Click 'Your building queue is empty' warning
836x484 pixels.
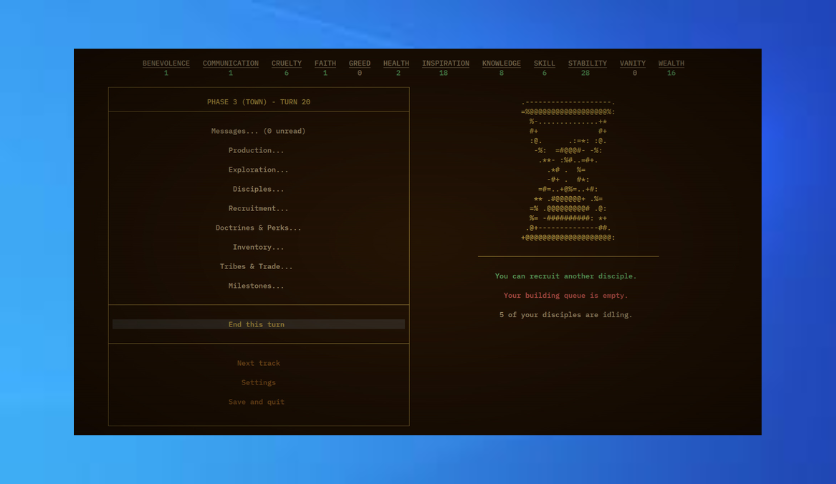click(566, 295)
